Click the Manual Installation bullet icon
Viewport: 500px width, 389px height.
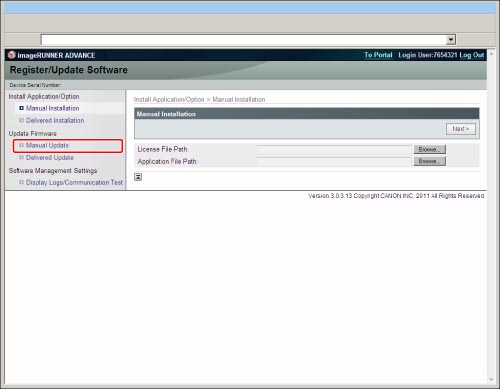(22, 108)
